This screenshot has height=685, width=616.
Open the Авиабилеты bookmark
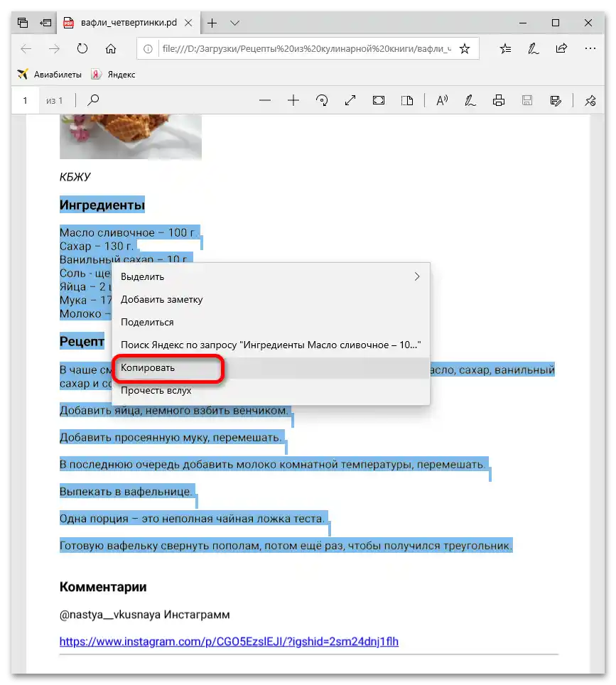[49, 75]
